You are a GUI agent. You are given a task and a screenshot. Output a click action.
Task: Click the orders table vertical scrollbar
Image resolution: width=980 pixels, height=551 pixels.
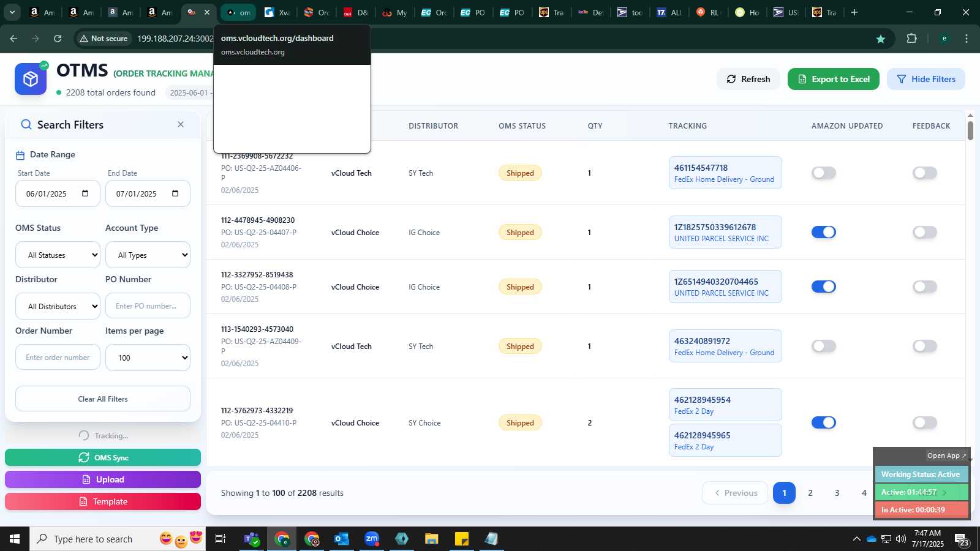click(970, 130)
